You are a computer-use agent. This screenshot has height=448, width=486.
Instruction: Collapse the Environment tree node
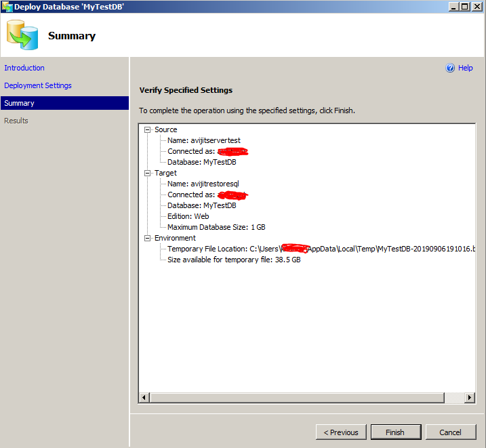pos(147,238)
